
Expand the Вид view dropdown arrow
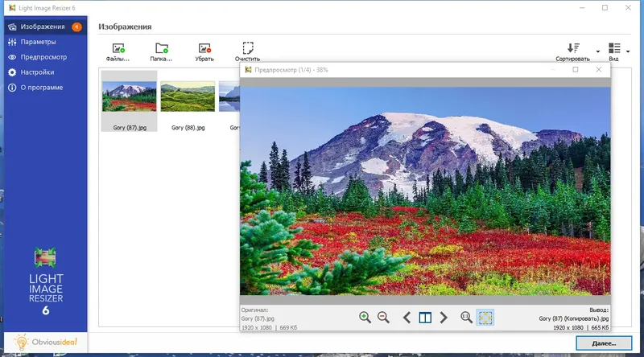pyautogui.click(x=628, y=51)
